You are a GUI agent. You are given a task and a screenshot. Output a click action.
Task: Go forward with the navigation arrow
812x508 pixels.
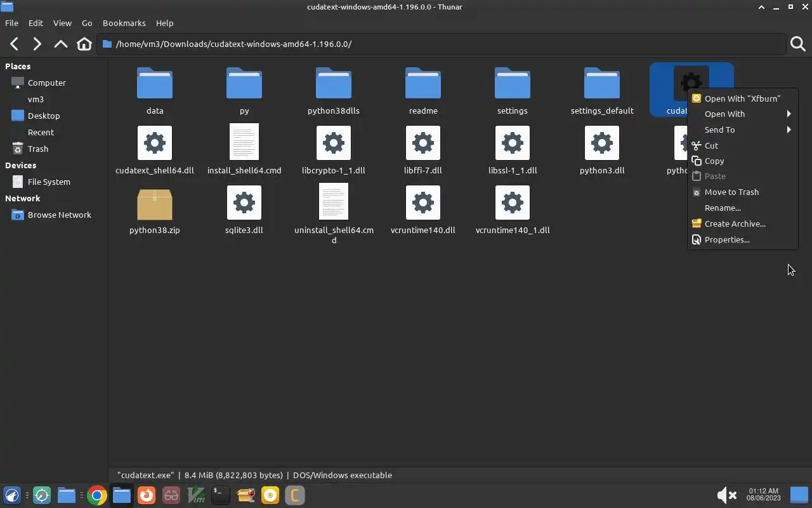pyautogui.click(x=37, y=44)
